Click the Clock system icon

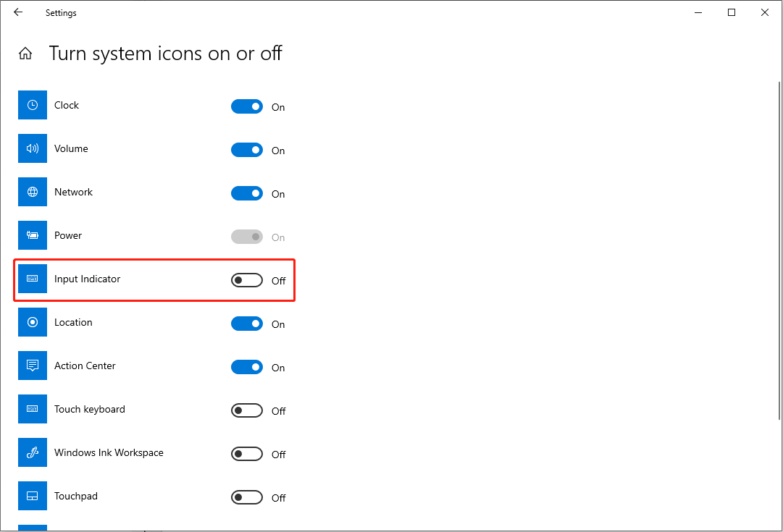tap(32, 105)
